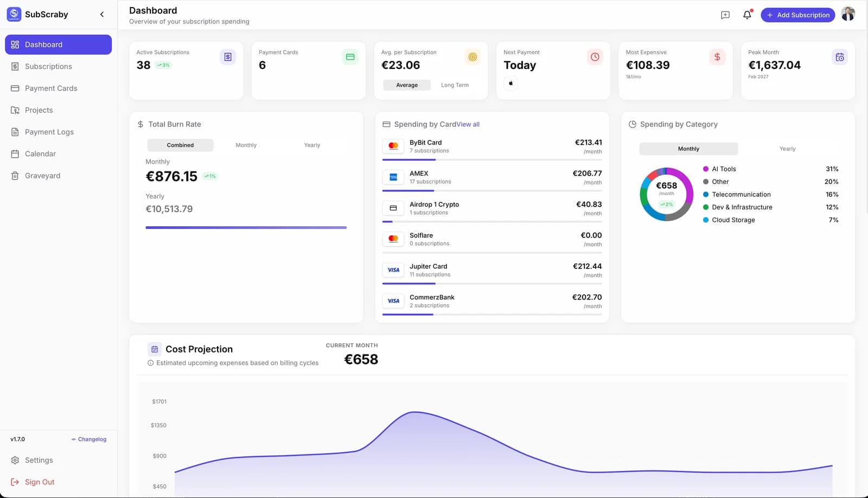Open Payment Cards in the sidebar

[x=59, y=88]
